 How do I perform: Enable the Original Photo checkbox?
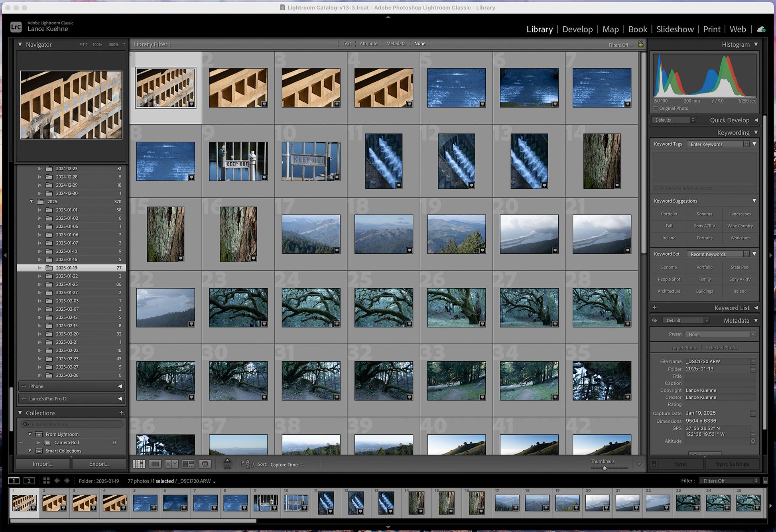click(x=656, y=108)
